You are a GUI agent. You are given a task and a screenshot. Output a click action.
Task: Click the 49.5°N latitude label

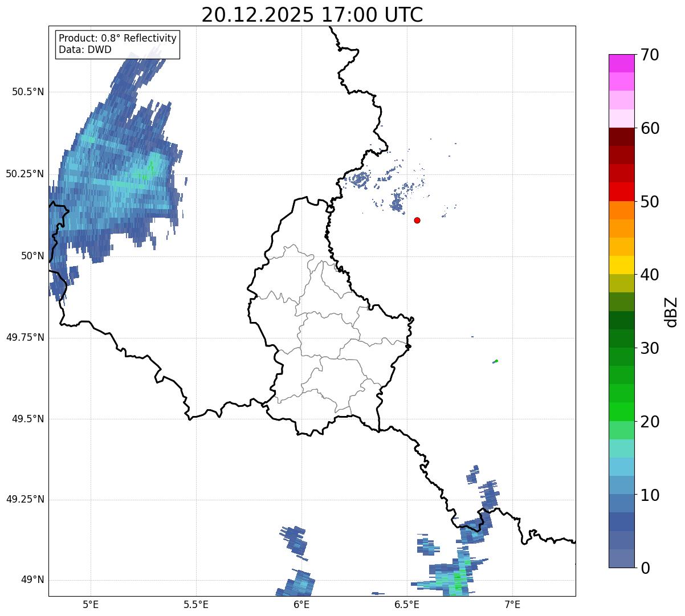(28, 419)
